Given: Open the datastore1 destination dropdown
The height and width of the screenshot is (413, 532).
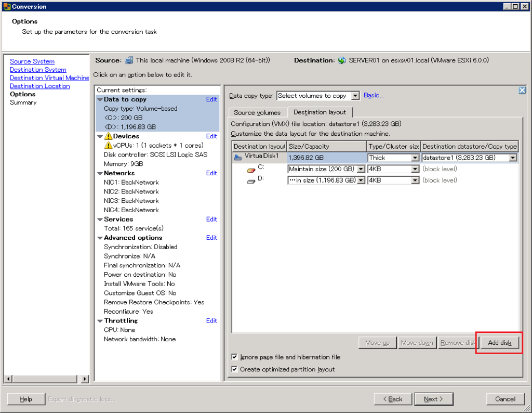Looking at the screenshot, I should pyautogui.click(x=513, y=158).
